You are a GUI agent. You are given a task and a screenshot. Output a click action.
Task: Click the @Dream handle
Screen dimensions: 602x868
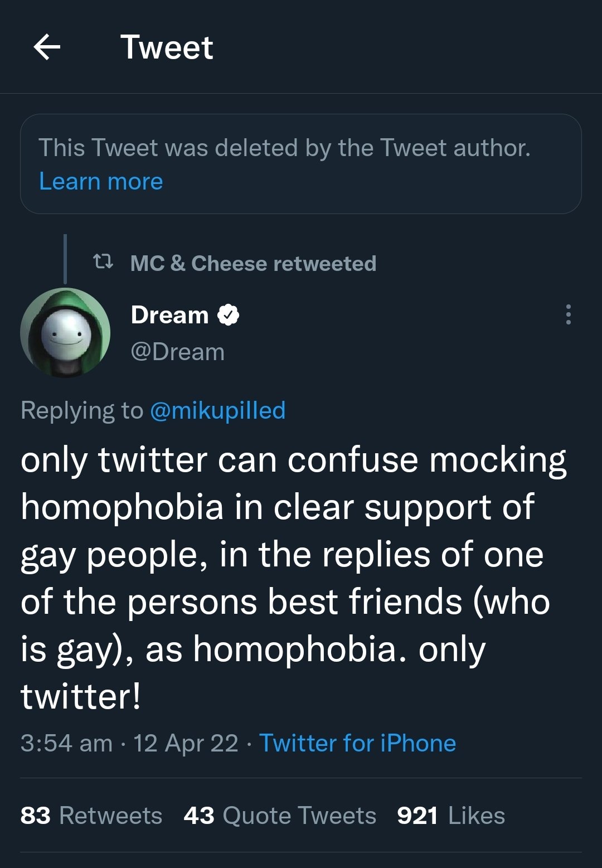click(x=177, y=352)
